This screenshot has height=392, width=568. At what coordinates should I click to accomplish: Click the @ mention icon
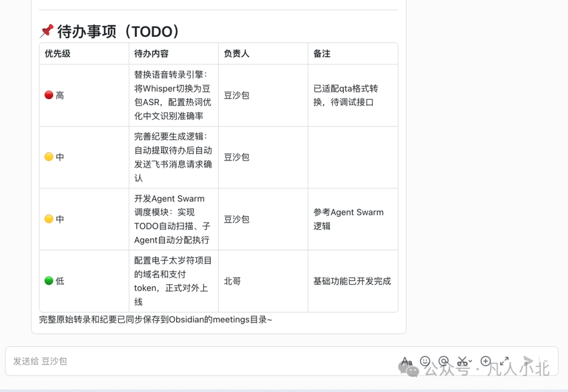pyautogui.click(x=443, y=361)
